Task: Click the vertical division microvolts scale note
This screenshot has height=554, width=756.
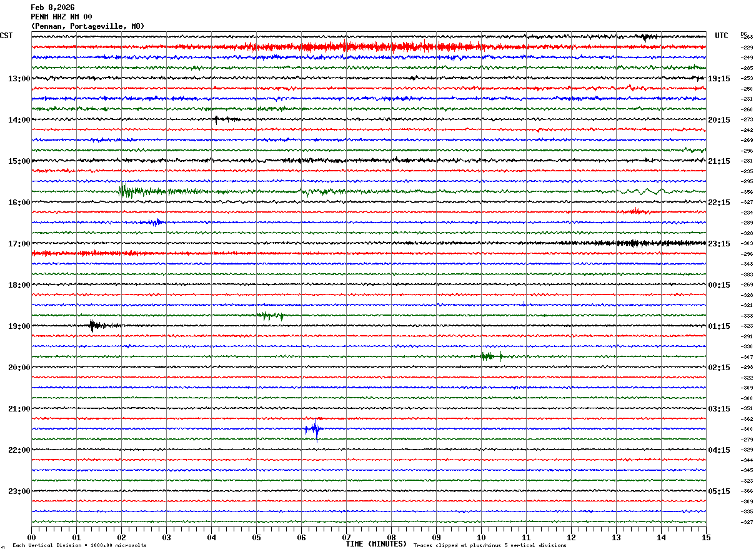Action: [x=79, y=546]
